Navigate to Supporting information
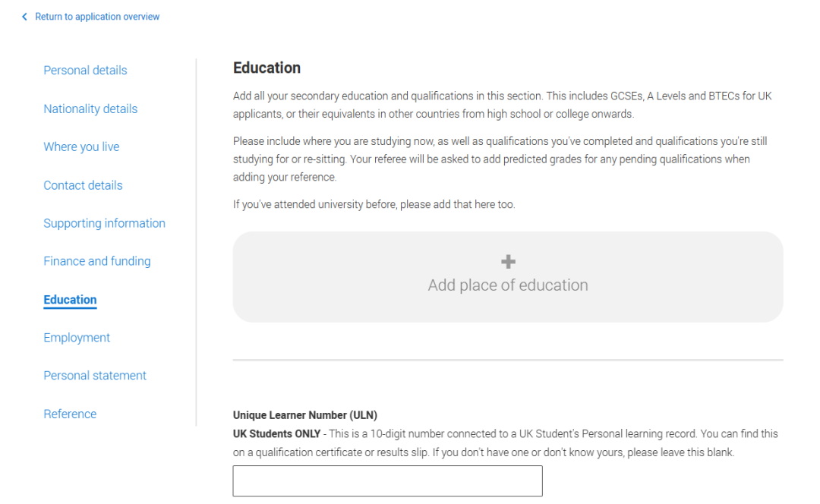 pyautogui.click(x=104, y=223)
